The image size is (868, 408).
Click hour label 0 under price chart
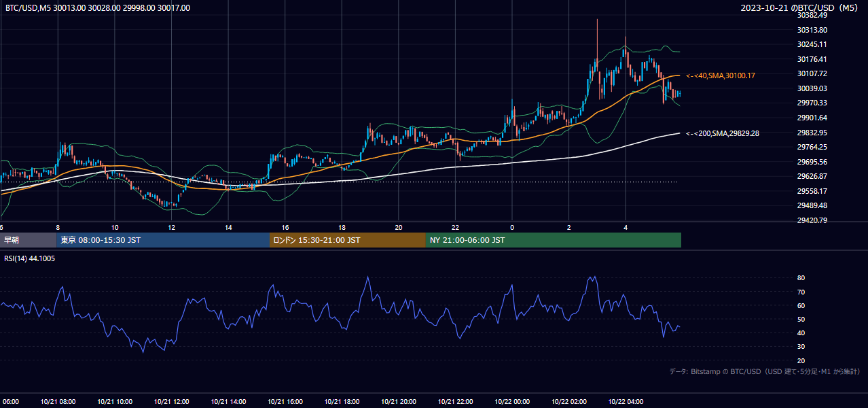point(512,227)
